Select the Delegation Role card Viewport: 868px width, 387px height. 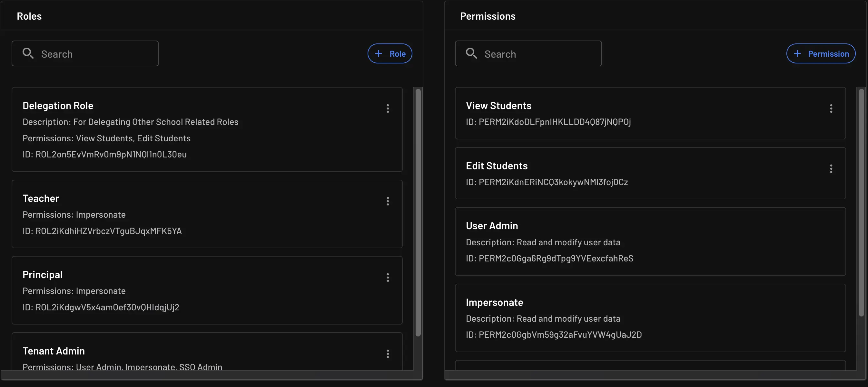coord(202,129)
